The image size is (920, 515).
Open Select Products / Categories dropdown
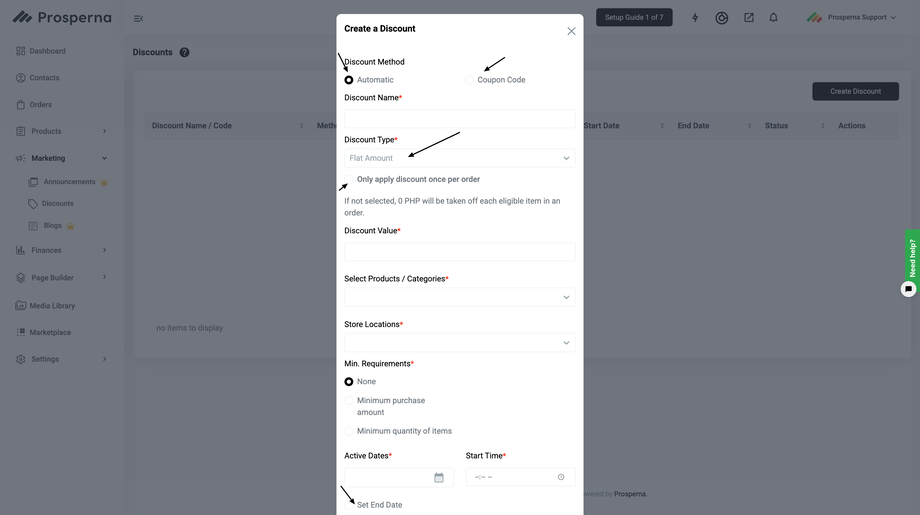click(x=459, y=297)
